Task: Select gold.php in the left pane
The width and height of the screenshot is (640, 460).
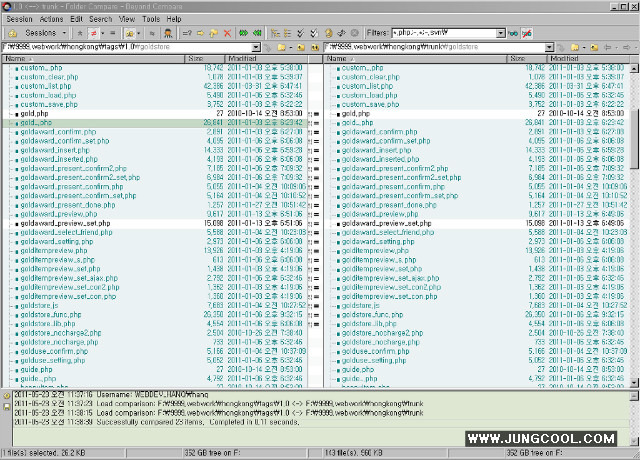Action: pos(34,113)
